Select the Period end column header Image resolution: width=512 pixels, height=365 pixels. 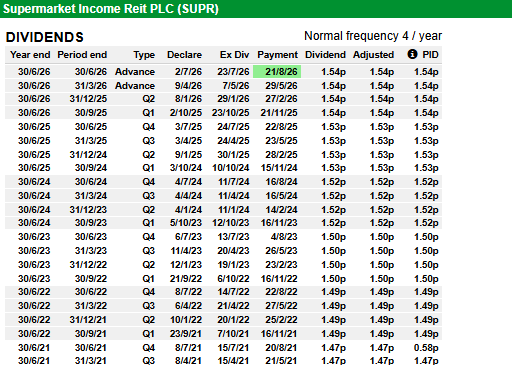[82, 55]
